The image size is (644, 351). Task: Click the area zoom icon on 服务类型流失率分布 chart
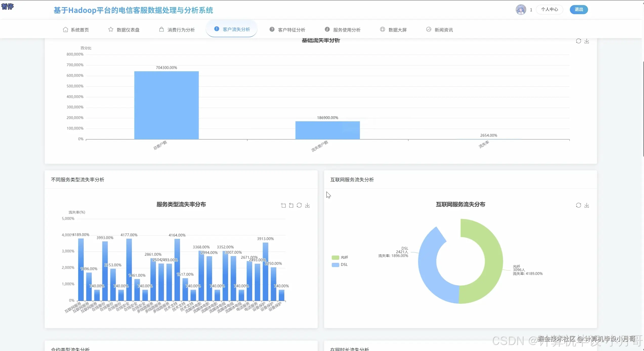[x=283, y=205]
